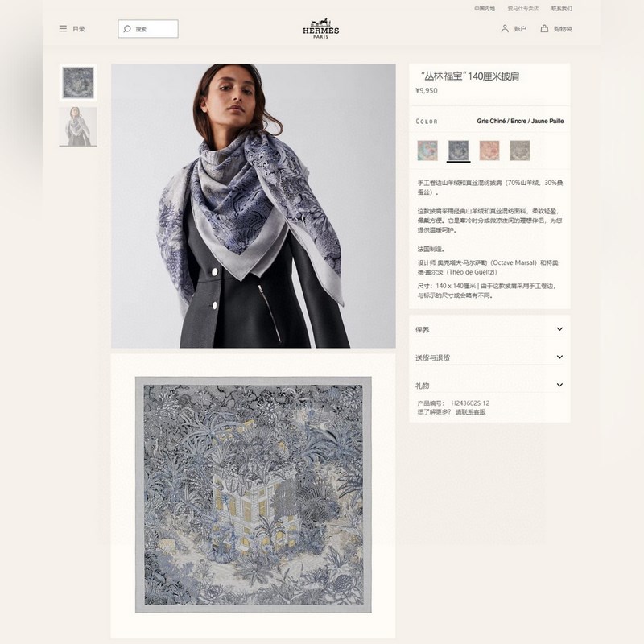Choose the turquoise multicolor scarf swatch

tap(427, 151)
